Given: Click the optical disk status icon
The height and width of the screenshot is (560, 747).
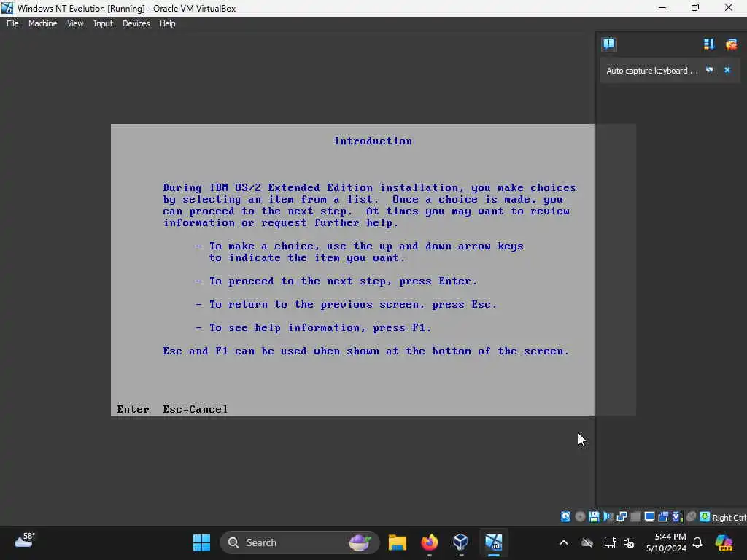Looking at the screenshot, I should pyautogui.click(x=580, y=517).
